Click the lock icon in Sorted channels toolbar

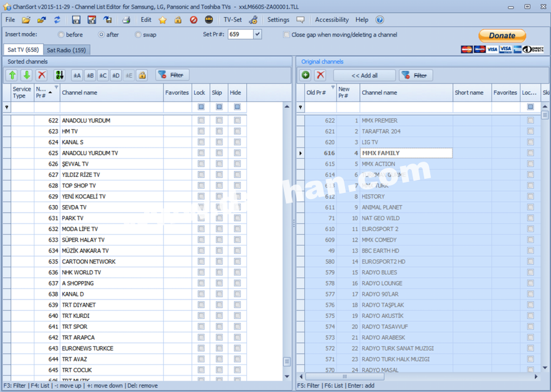142,75
